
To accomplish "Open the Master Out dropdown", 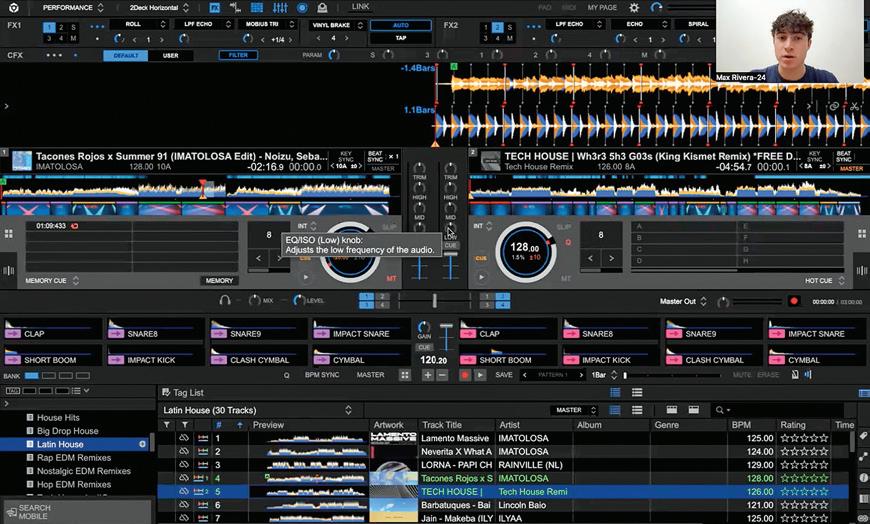I will point(683,301).
